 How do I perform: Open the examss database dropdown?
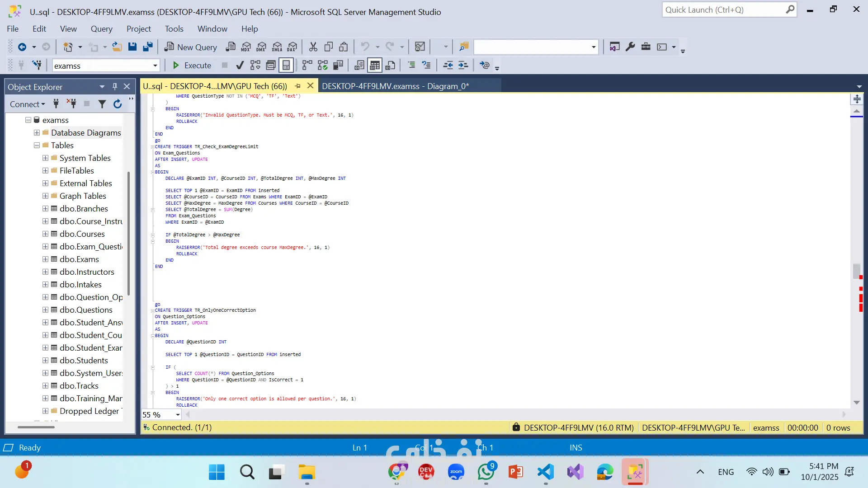[x=155, y=66]
